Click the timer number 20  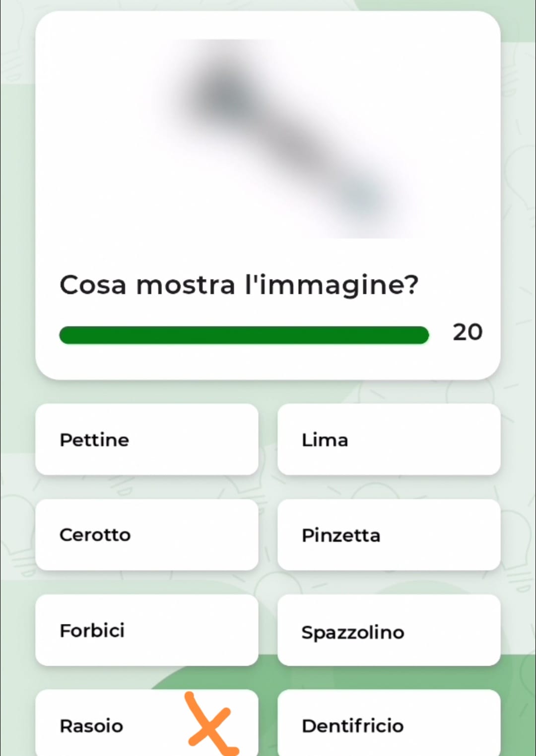click(x=467, y=332)
